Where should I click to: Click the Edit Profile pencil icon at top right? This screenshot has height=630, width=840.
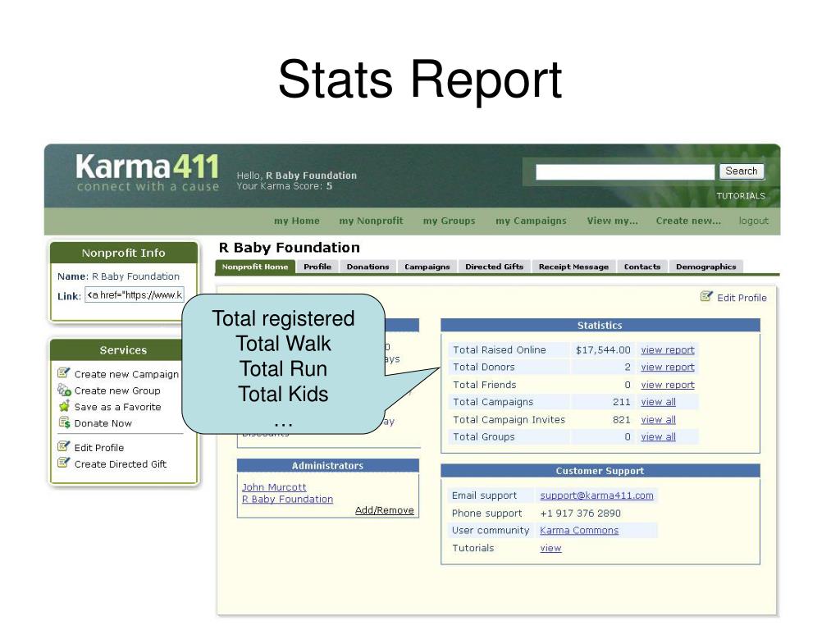[x=706, y=296]
